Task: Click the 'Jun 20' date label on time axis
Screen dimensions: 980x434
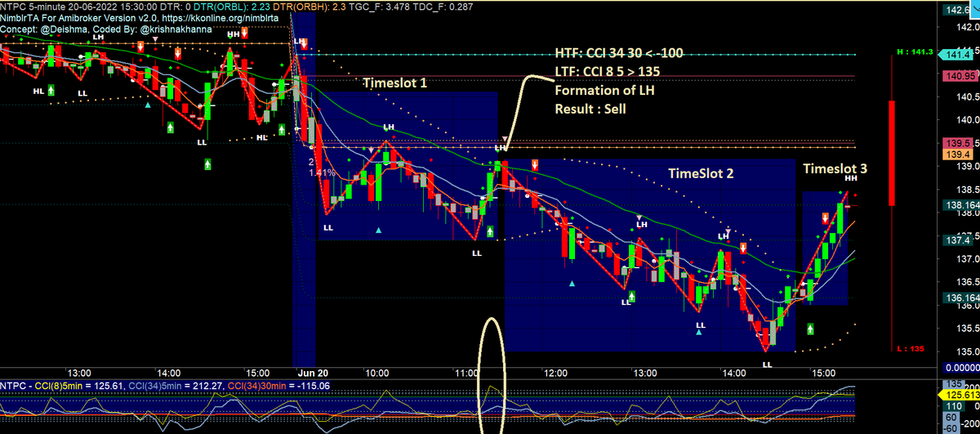Action: [311, 372]
